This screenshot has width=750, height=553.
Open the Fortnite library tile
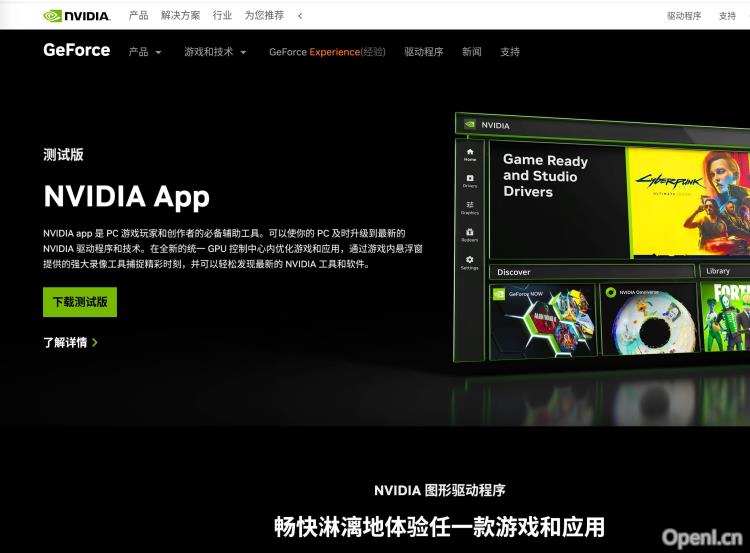(725, 316)
